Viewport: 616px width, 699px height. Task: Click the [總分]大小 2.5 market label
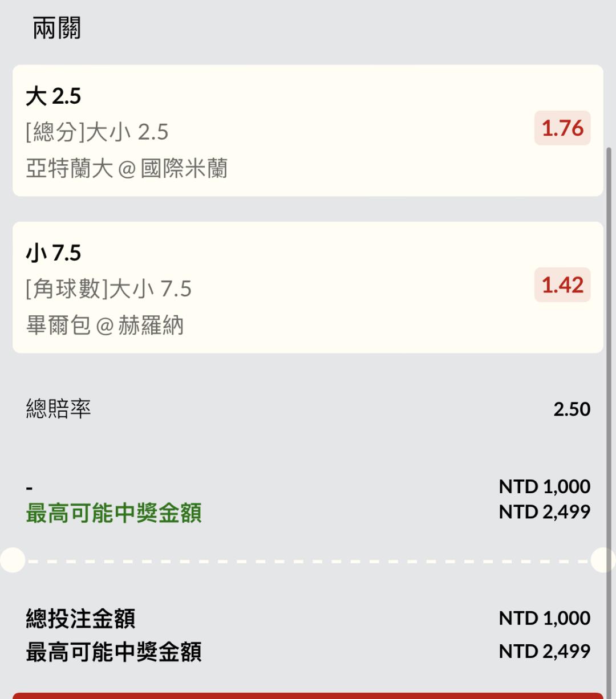point(97,132)
